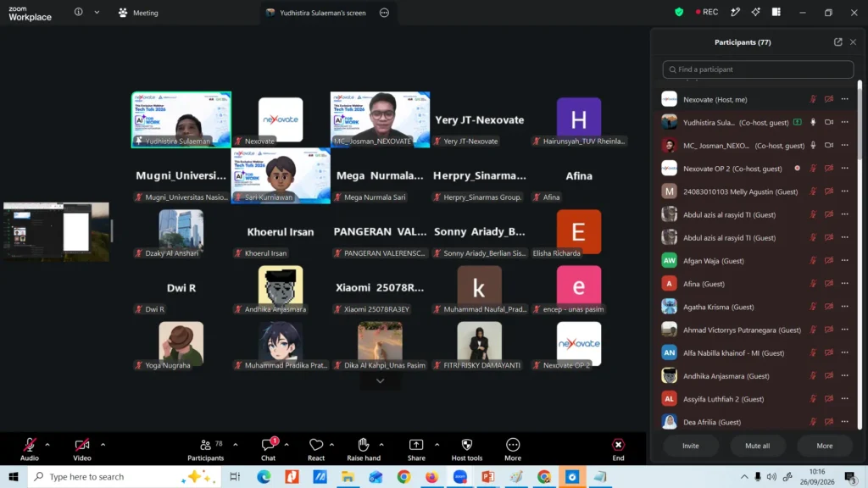Open the More options icon beside the shared screen tab
Screen dimensions: 868x488
point(384,13)
